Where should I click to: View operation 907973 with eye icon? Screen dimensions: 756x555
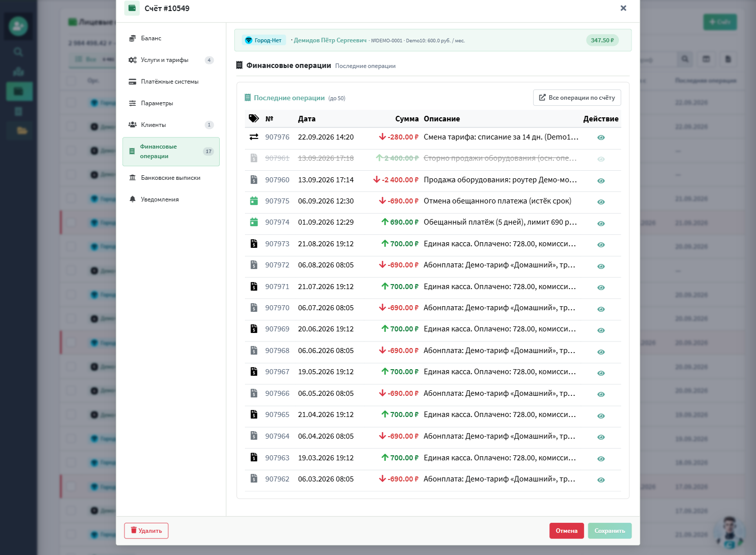pyautogui.click(x=601, y=245)
